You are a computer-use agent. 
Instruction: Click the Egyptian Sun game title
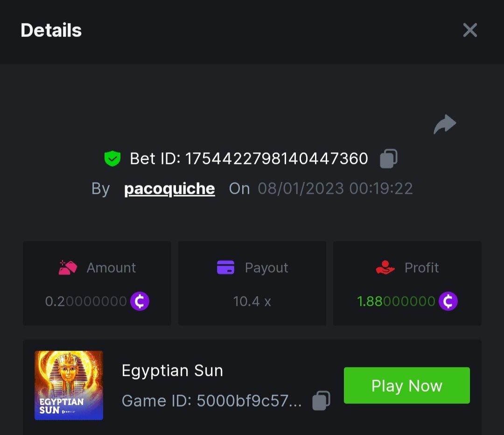click(x=172, y=371)
